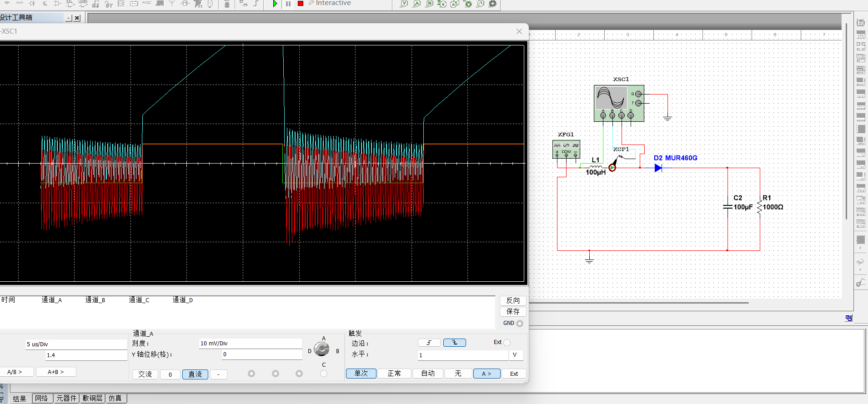This screenshot has width=868, height=404.
Task: Select inductor L1 100µH on schematic
Action: click(595, 166)
